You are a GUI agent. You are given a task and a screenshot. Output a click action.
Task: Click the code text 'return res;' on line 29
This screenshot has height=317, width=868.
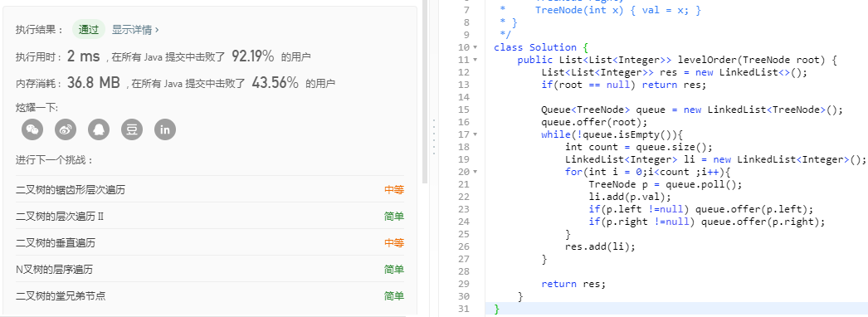pos(573,284)
